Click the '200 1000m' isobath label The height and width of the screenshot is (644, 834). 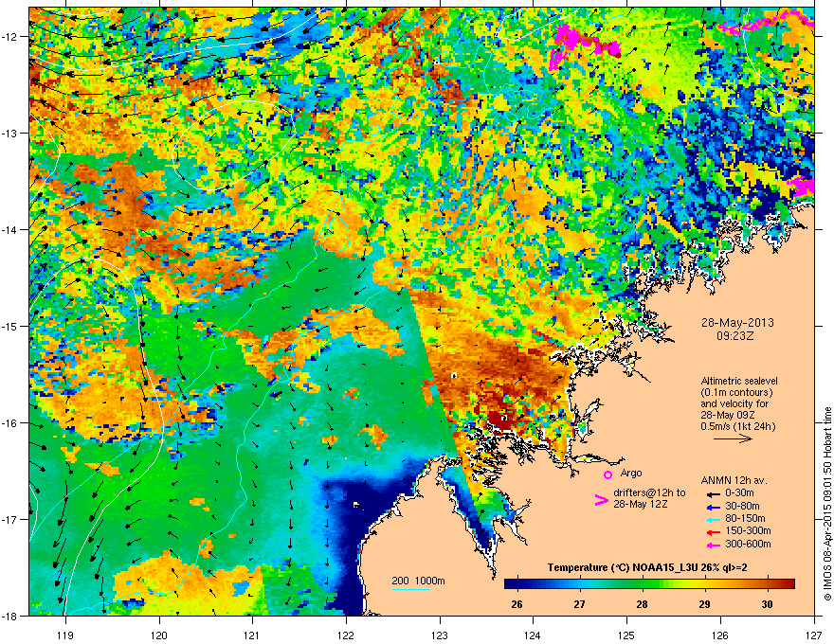418,581
